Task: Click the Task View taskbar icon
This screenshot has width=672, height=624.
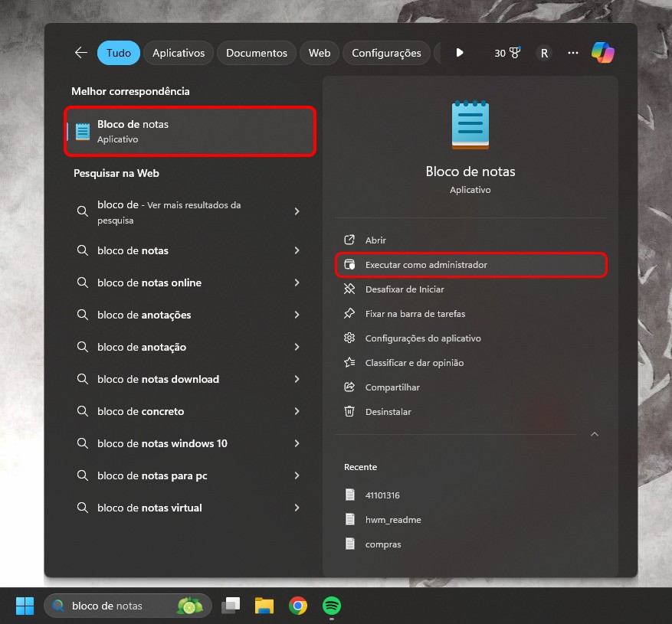Action: click(x=231, y=606)
